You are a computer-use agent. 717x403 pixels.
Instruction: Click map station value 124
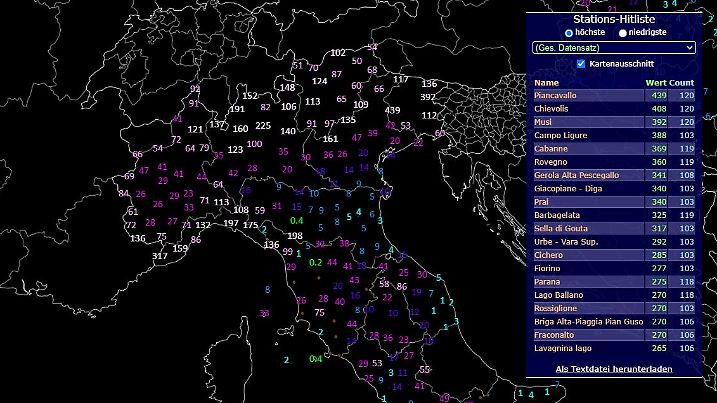tap(319, 81)
